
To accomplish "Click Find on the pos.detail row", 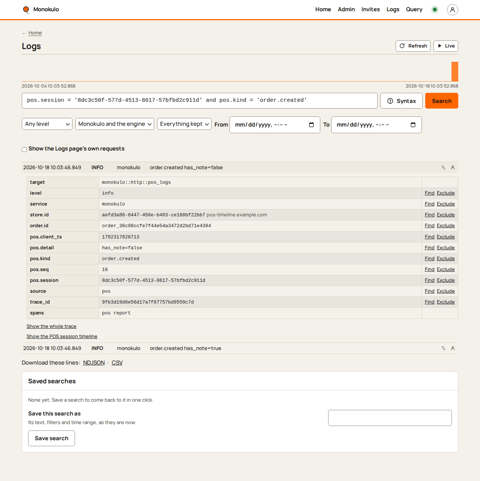I will 429,248.
